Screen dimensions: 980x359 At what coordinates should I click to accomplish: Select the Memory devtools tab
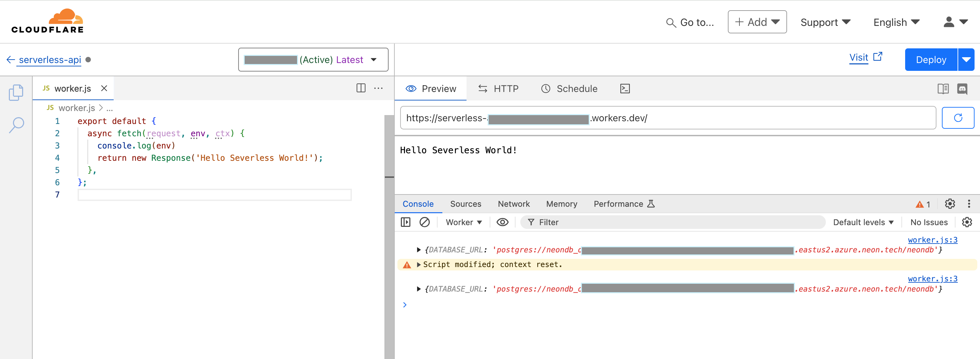pos(561,204)
